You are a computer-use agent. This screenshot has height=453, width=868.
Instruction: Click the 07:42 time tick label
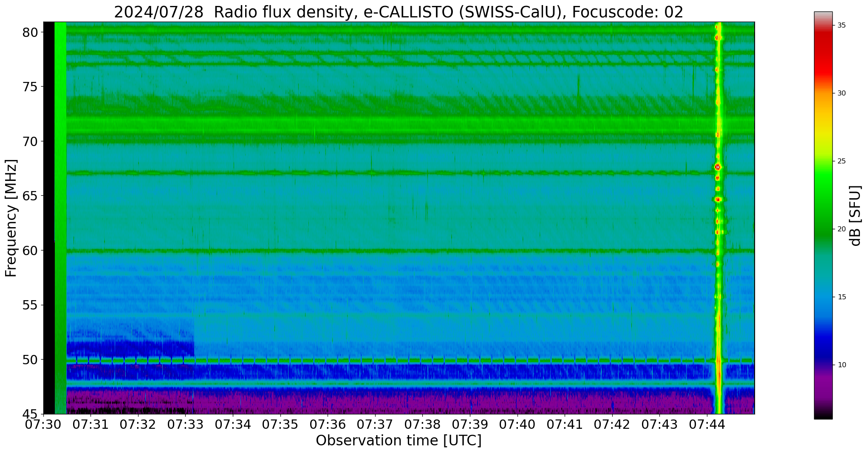point(612,425)
